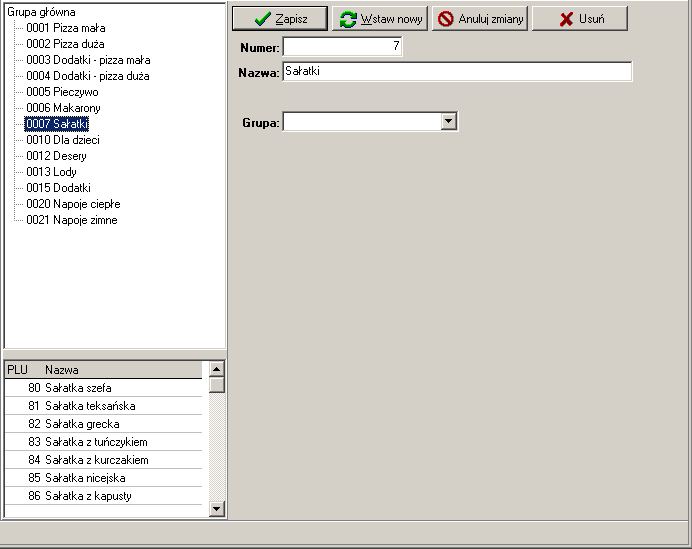Click the green checkmark icon on Zapisz
Image resolution: width=692 pixels, height=549 pixels.
tap(263, 19)
